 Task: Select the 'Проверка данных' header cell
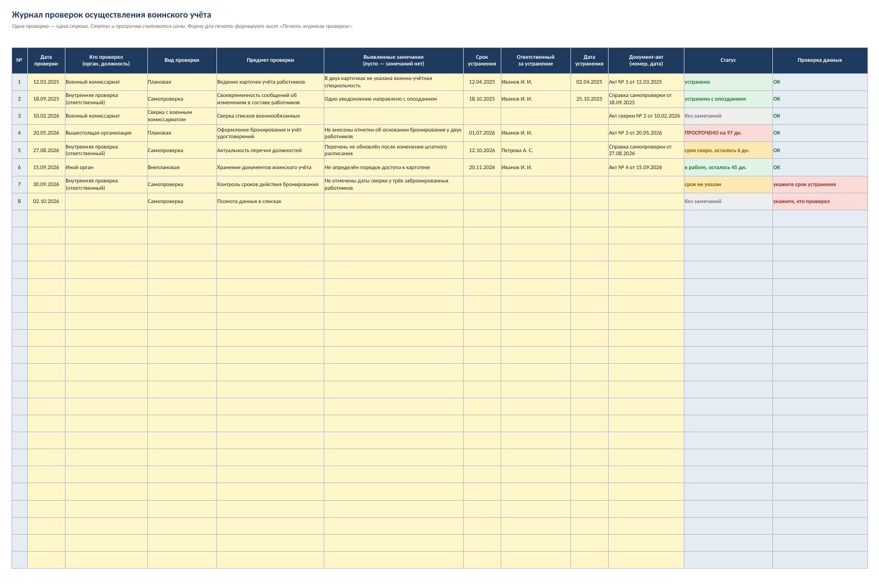[820, 61]
